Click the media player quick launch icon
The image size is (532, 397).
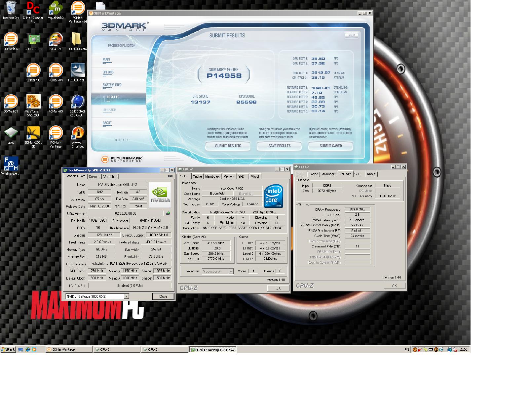click(34, 349)
